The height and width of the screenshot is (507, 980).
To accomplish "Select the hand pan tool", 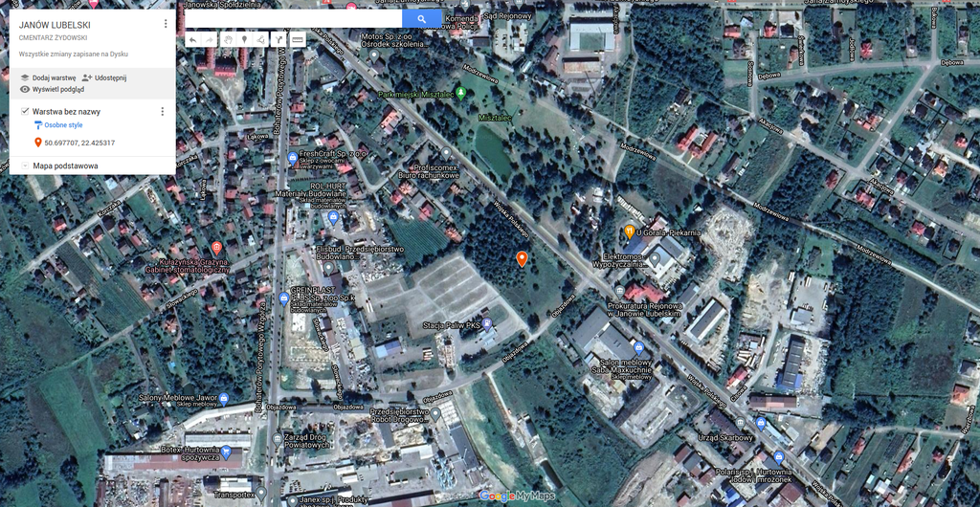I will click(228, 39).
